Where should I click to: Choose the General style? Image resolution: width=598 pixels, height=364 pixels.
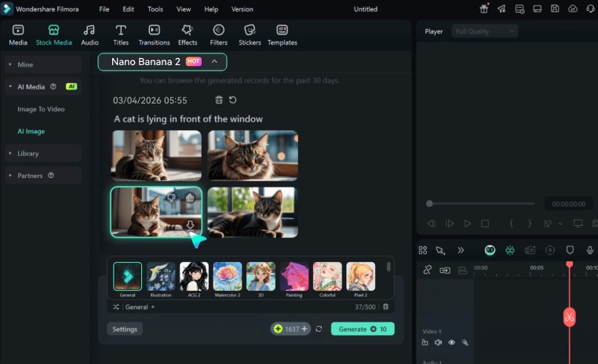[127, 279]
